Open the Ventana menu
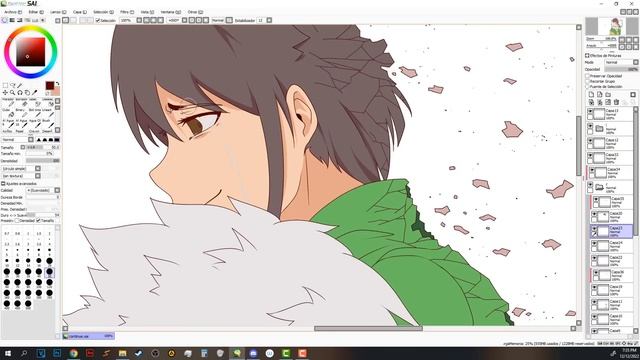This screenshot has height=360, width=640. [x=171, y=12]
